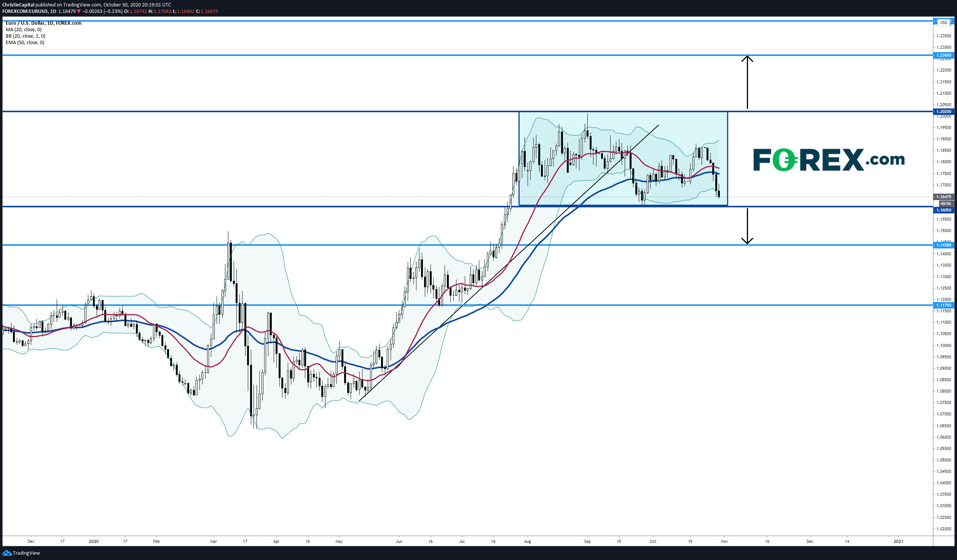Click the downward arrow below 1.16050 line

point(747,226)
